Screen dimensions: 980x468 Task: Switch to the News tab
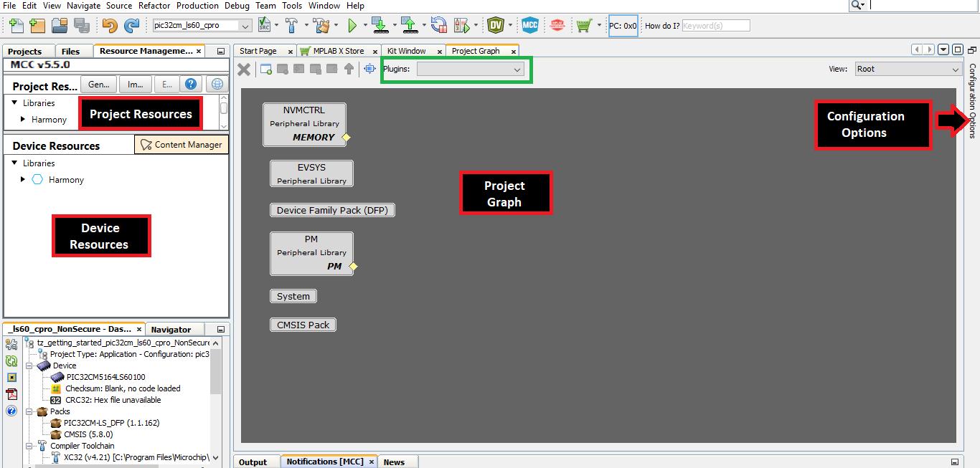coord(394,462)
